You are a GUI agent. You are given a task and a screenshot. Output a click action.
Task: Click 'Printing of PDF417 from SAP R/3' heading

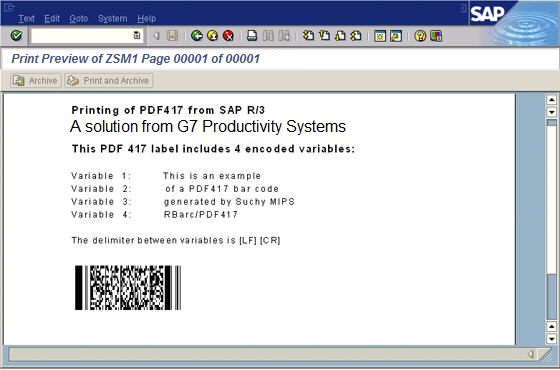click(x=168, y=110)
